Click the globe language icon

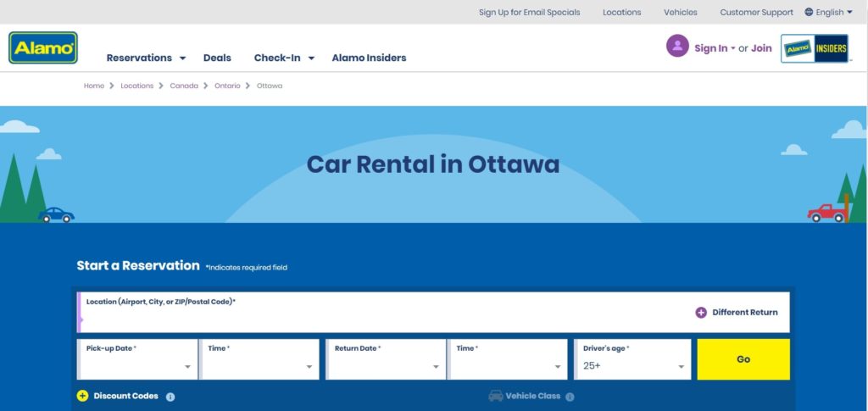point(809,12)
